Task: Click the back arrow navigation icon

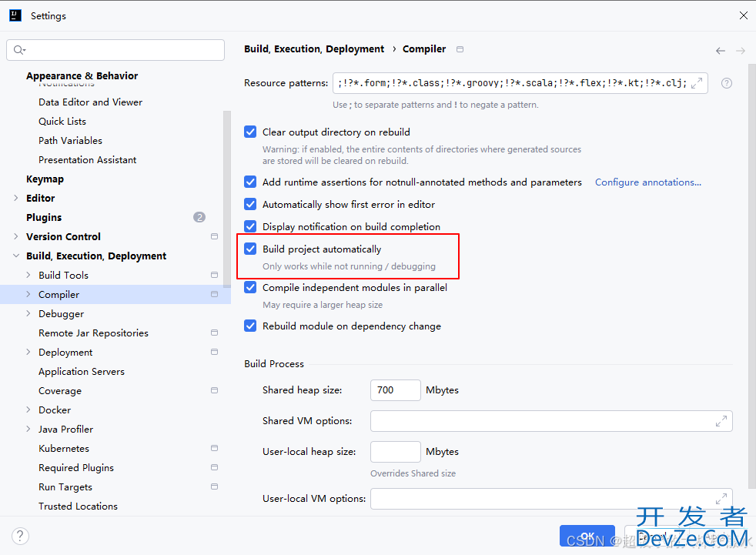Action: click(x=720, y=51)
